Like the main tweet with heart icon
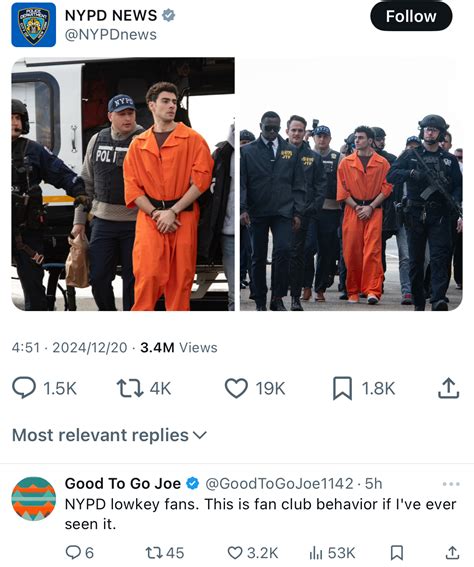 (236, 388)
